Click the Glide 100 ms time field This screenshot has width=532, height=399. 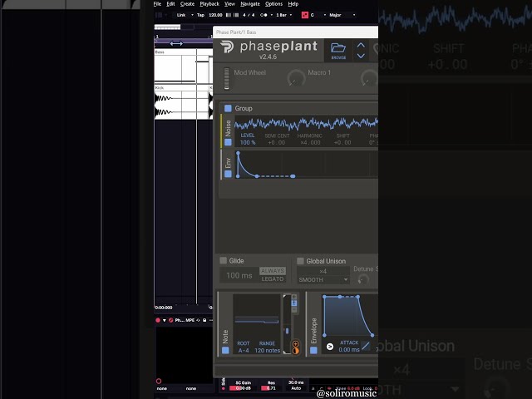tap(239, 275)
